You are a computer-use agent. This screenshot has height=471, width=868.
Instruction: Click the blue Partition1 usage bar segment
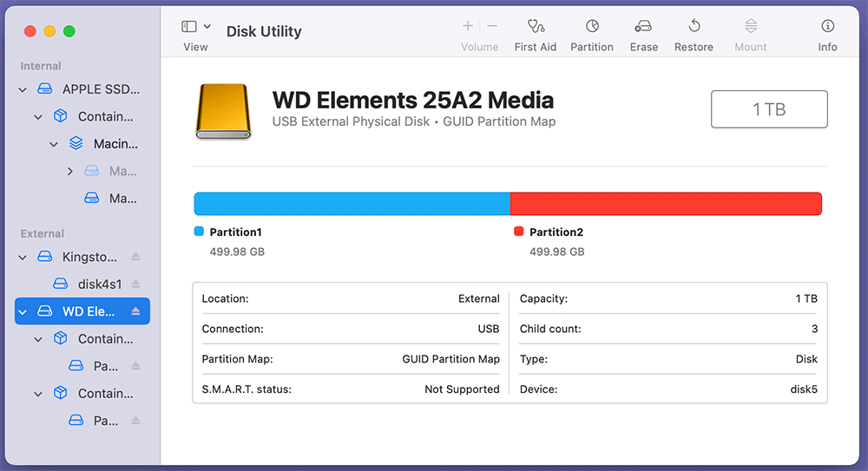[x=352, y=204]
